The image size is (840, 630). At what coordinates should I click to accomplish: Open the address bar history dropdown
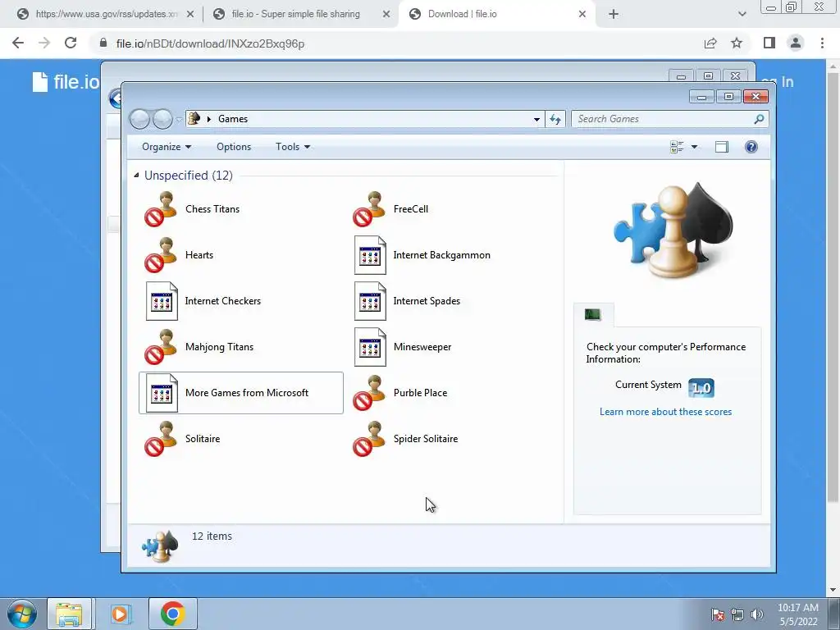[536, 120]
